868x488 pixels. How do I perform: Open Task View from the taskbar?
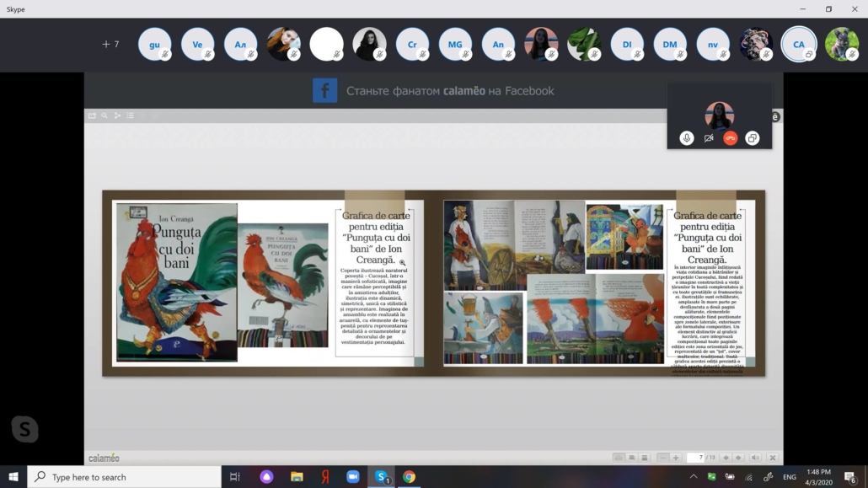coord(235,477)
